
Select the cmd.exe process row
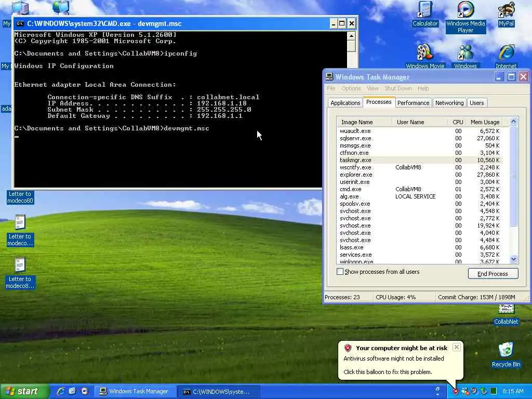pos(420,189)
